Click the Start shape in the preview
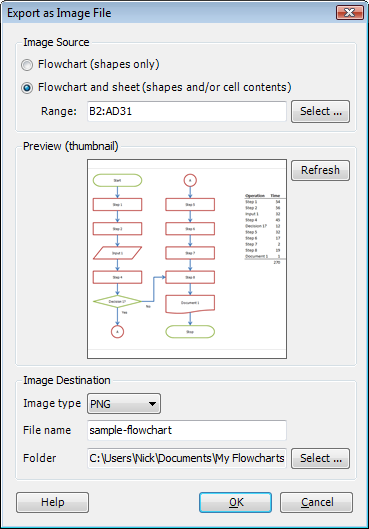The image size is (369, 529). pyautogui.click(x=117, y=180)
